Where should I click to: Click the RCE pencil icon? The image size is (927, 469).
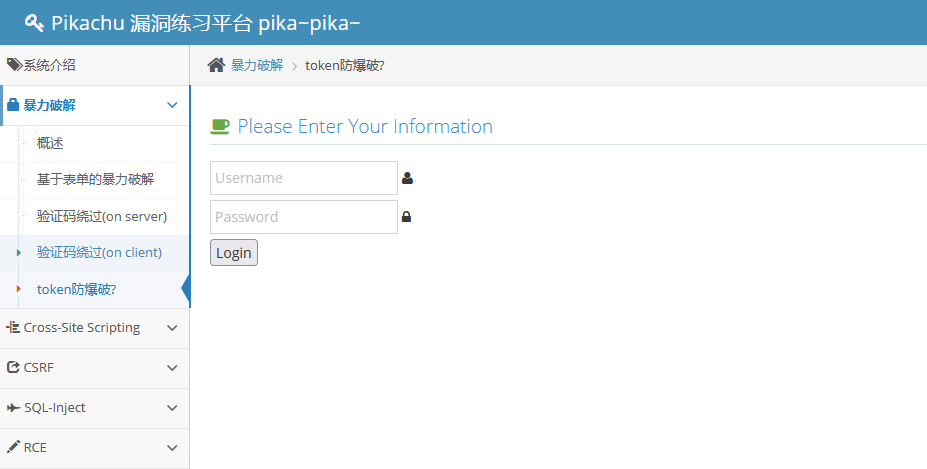click(13, 447)
